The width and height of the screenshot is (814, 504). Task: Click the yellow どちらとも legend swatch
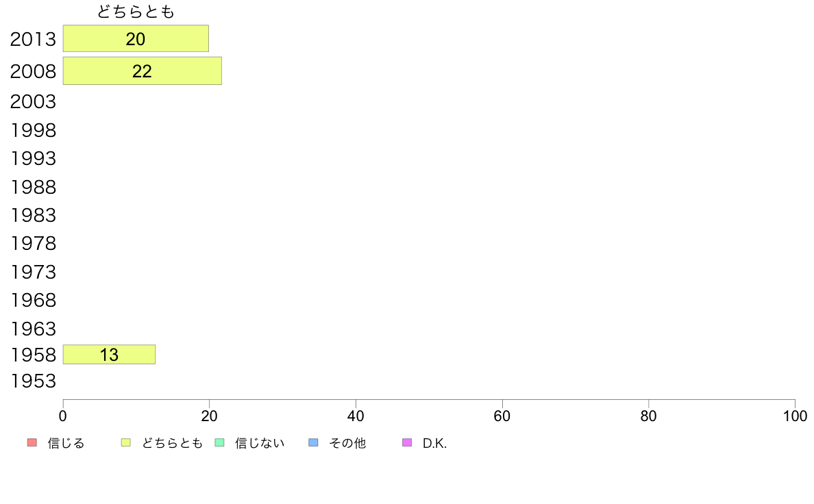[x=125, y=443]
